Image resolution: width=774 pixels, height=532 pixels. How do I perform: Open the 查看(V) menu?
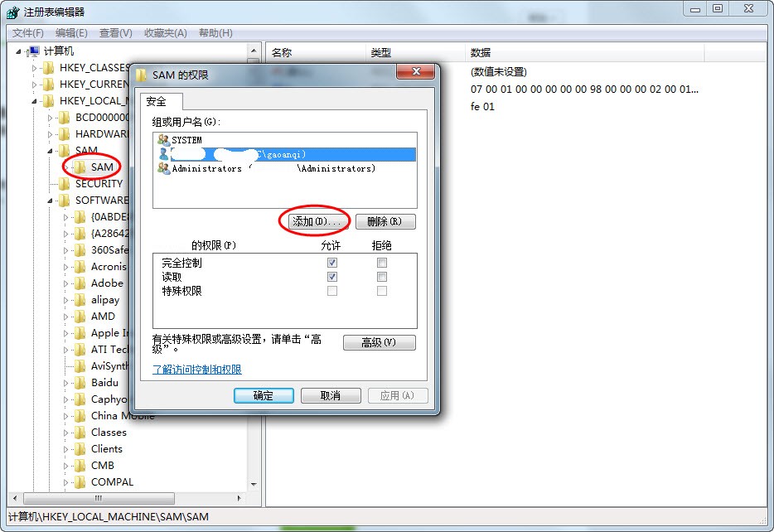[115, 33]
